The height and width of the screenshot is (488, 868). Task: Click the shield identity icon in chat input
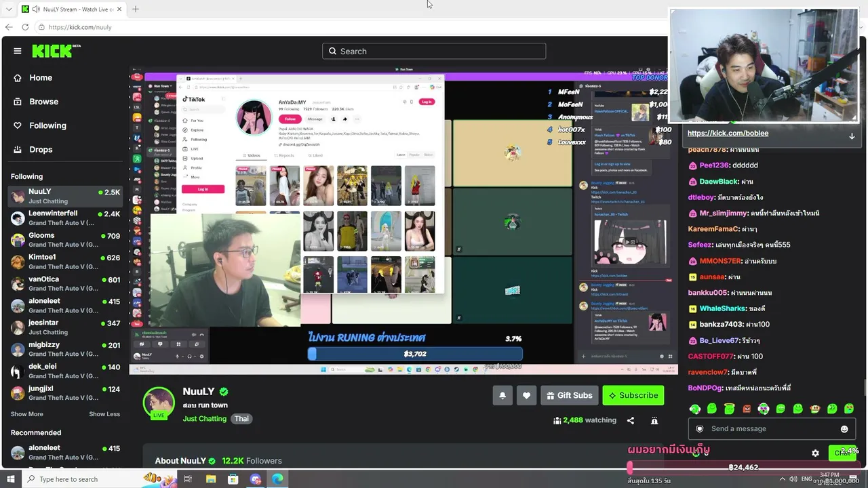point(700,428)
